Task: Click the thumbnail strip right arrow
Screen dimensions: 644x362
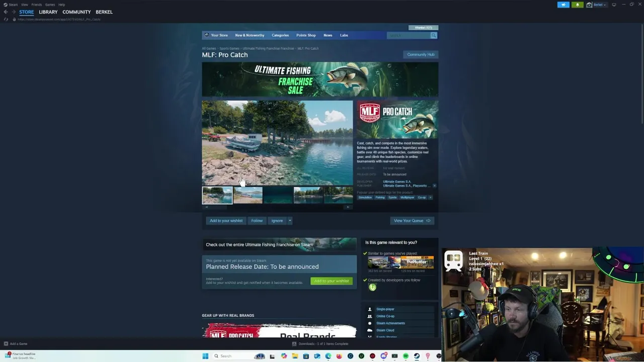Action: [349, 207]
